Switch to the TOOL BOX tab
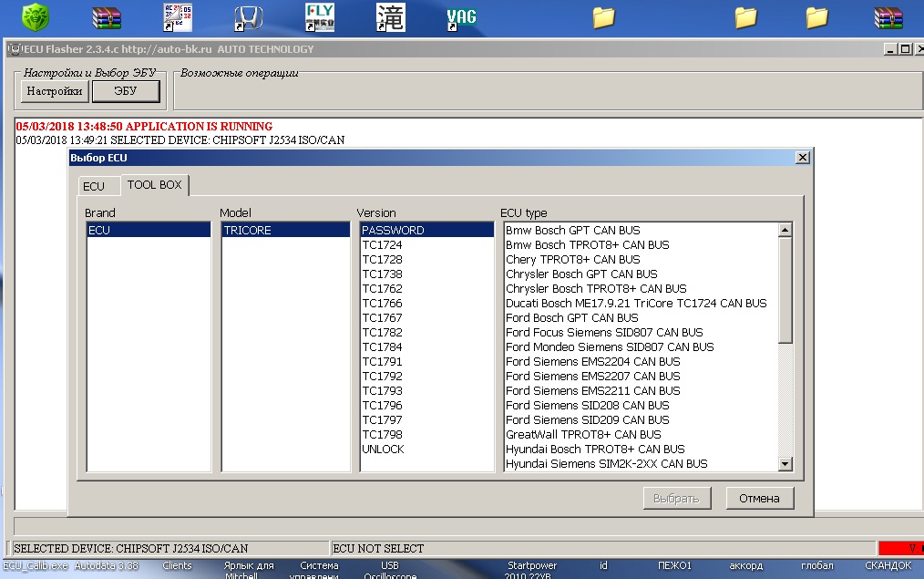This screenshot has height=579, width=924. tap(154, 184)
